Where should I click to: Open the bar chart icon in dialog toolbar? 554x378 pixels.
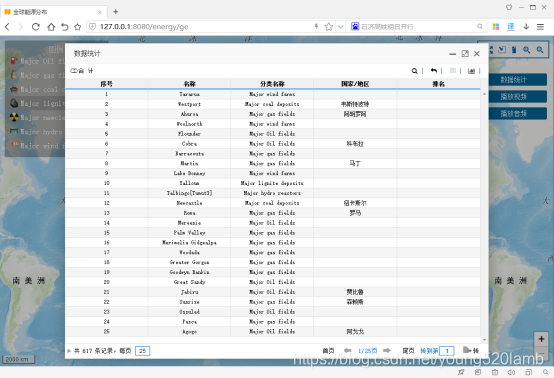tap(471, 71)
